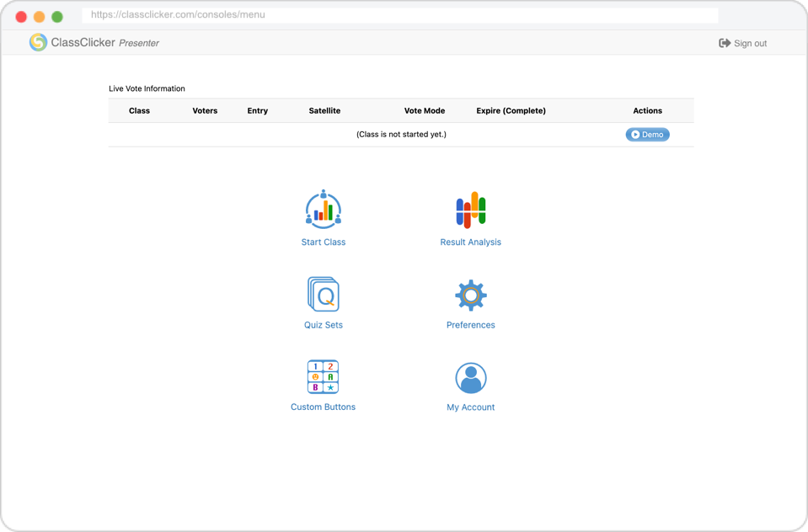Go to the Preferences text link
The width and height of the screenshot is (808, 532).
(x=470, y=325)
